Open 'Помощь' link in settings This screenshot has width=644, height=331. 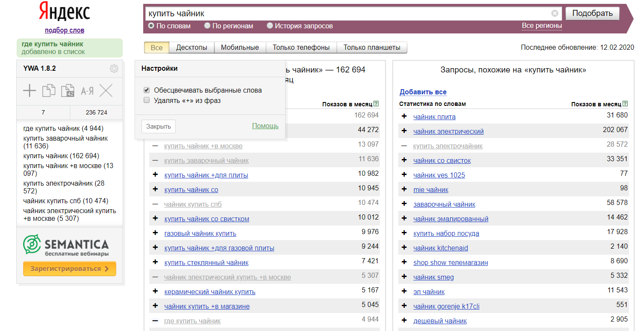pyautogui.click(x=265, y=126)
